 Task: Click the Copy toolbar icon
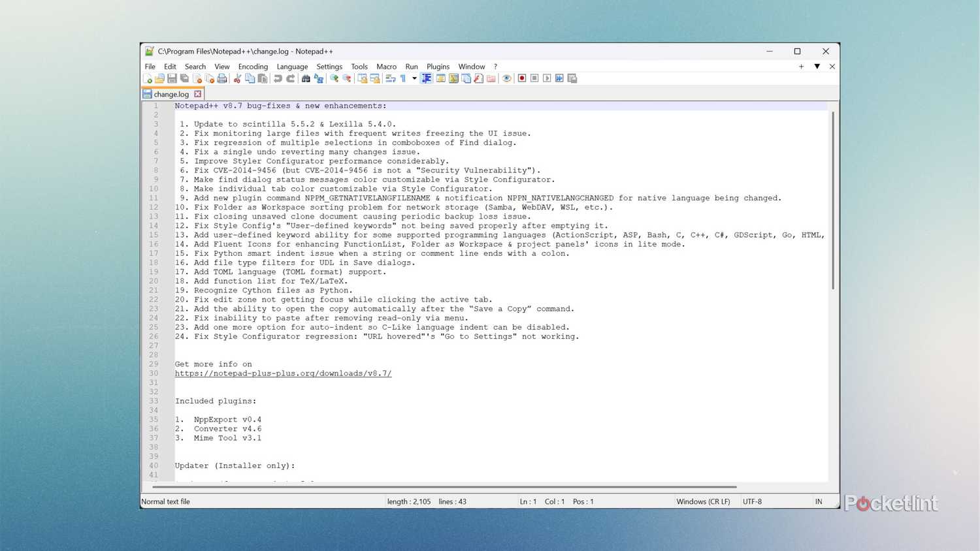tap(250, 78)
